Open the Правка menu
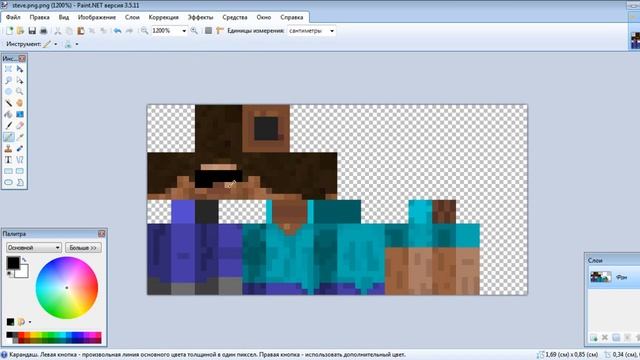Viewport: 640px width, 360px height. pyautogui.click(x=40, y=17)
